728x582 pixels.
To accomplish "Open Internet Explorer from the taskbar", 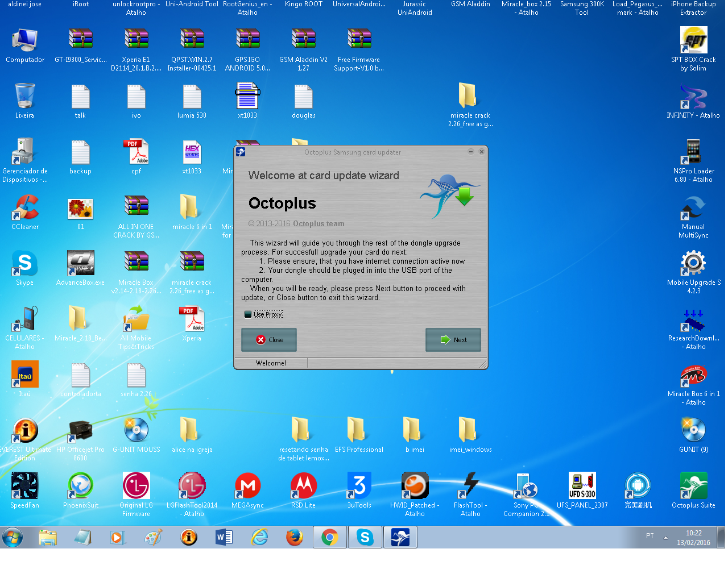I will click(x=259, y=537).
